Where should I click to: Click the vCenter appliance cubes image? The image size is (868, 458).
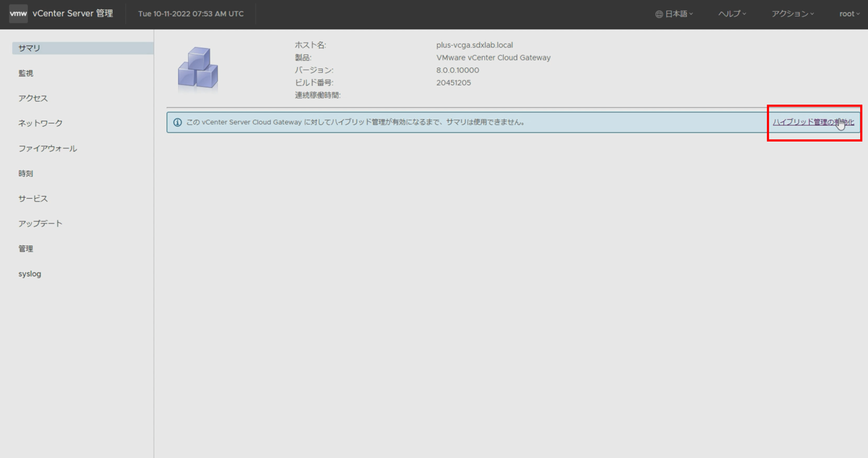[198, 68]
